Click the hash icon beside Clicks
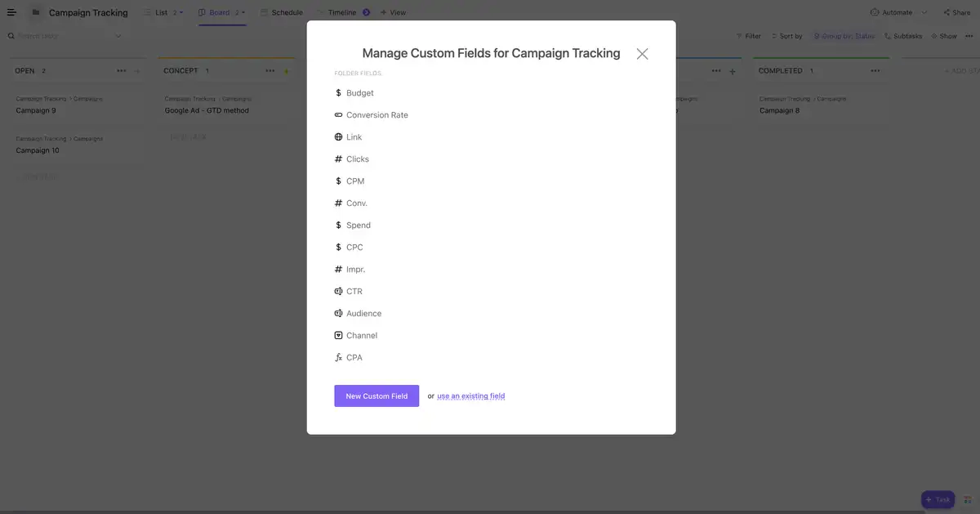The height and width of the screenshot is (514, 980). pyautogui.click(x=338, y=159)
